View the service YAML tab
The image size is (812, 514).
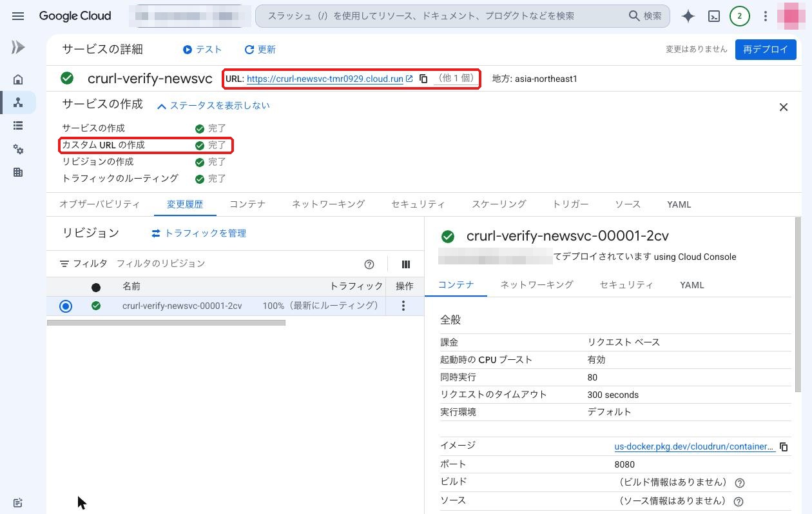(679, 204)
